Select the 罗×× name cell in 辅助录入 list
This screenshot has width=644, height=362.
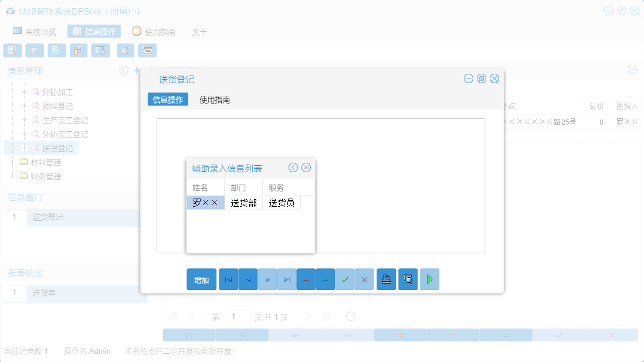(x=205, y=203)
